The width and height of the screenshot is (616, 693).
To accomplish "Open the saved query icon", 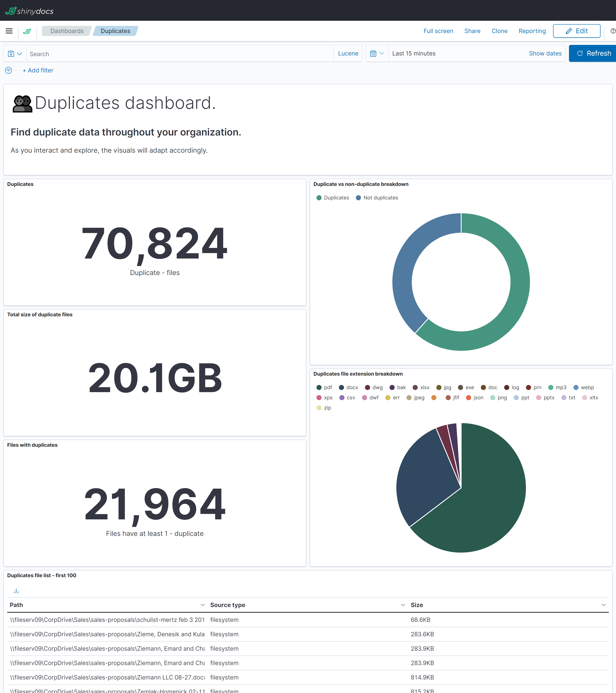I will [x=11, y=53].
